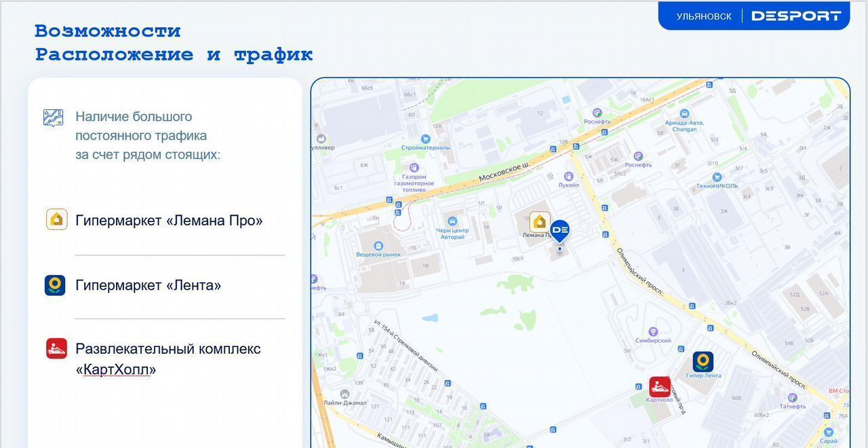
Task: Click the 'Лайли-Джамал' map label
Action: pyautogui.click(x=344, y=403)
